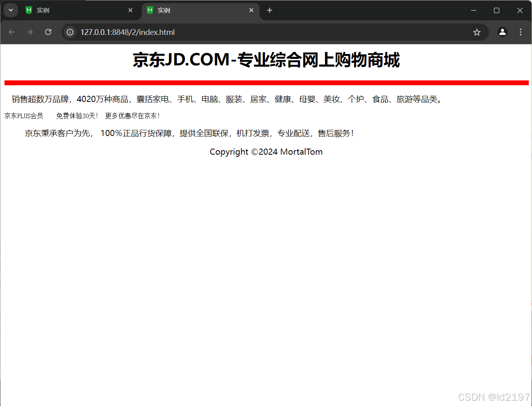Click the Copyright ©2024 MortalTom footer
The width and height of the screenshot is (532, 406).
pos(266,152)
